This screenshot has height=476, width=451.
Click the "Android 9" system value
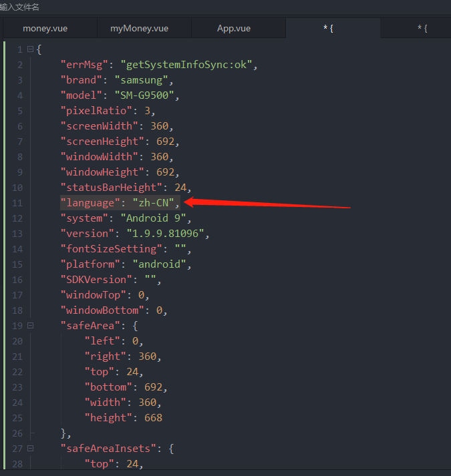tap(155, 218)
